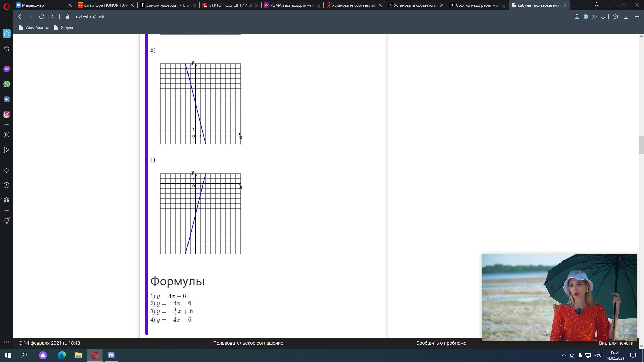Close the Кабинет пользователя tab
This screenshot has width=644, height=362.
[x=565, y=5]
